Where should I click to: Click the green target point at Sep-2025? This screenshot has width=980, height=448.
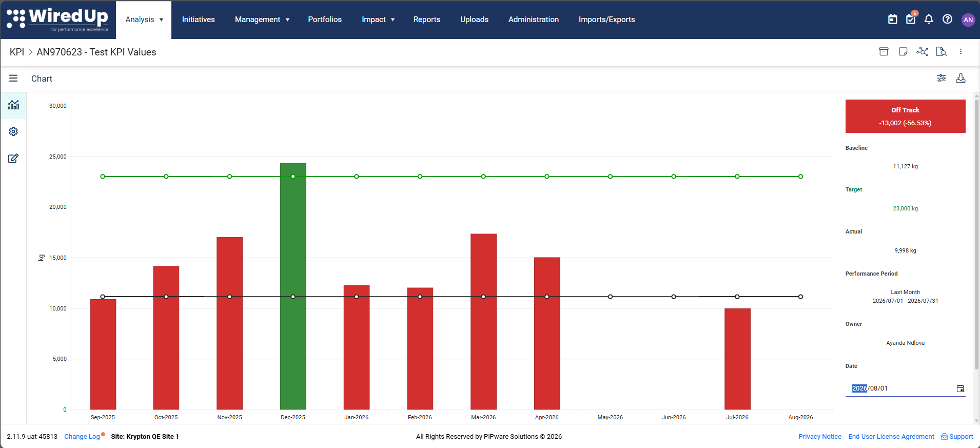point(103,177)
